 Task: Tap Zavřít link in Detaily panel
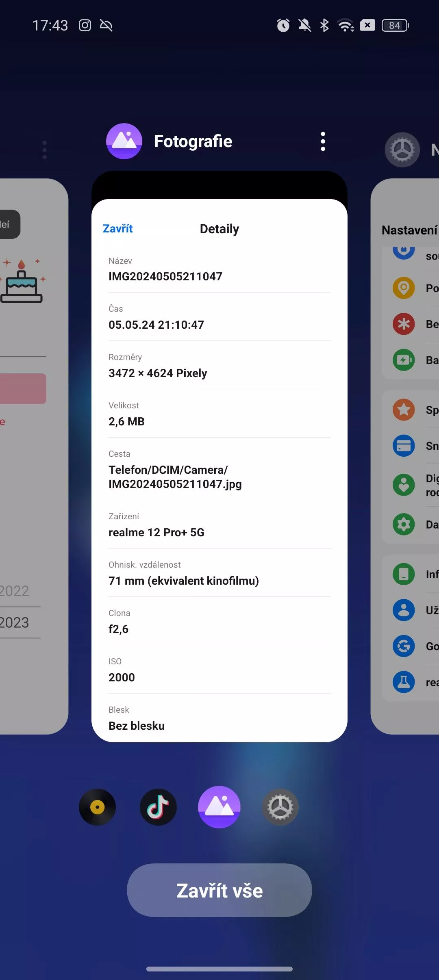[118, 229]
